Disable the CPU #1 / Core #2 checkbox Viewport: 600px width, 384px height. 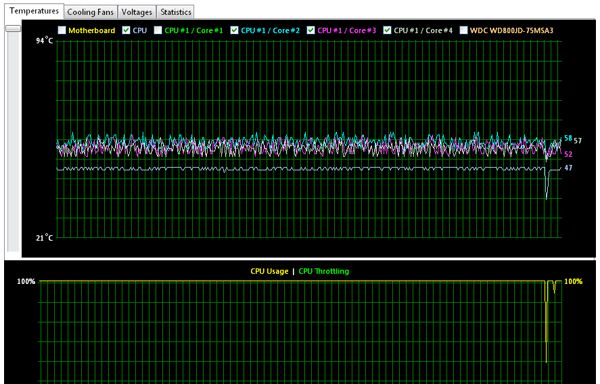(234, 30)
